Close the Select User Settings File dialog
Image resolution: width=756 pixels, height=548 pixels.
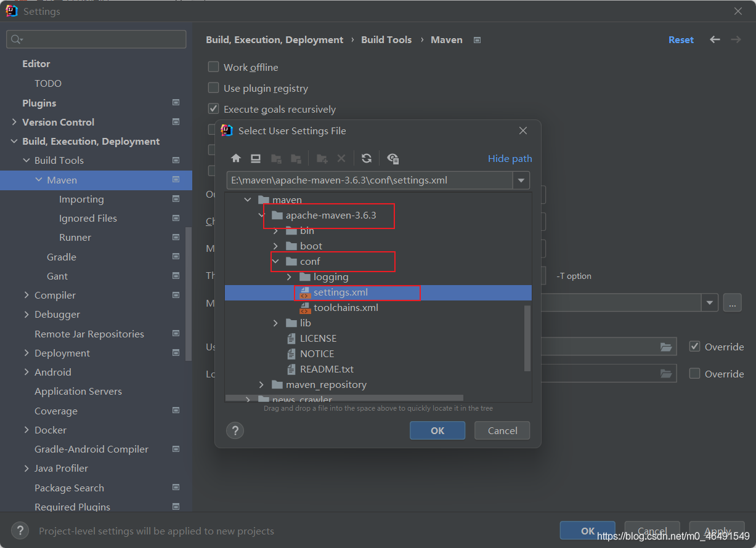point(523,131)
